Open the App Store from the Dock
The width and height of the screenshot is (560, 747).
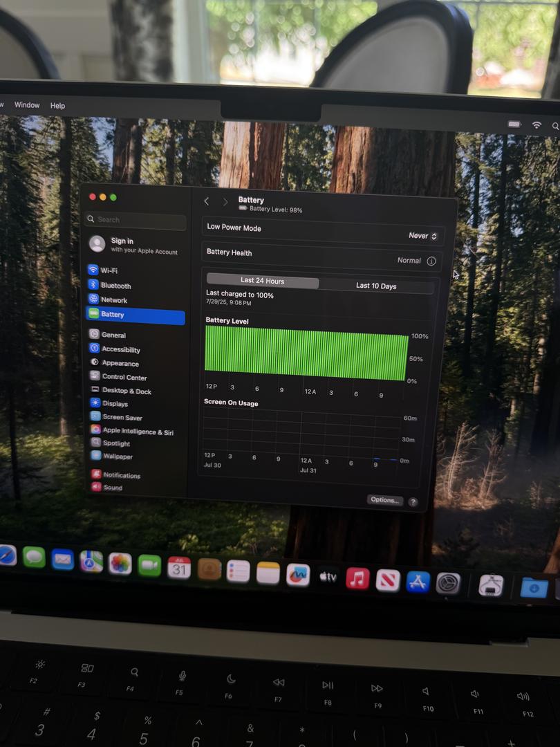click(x=418, y=582)
